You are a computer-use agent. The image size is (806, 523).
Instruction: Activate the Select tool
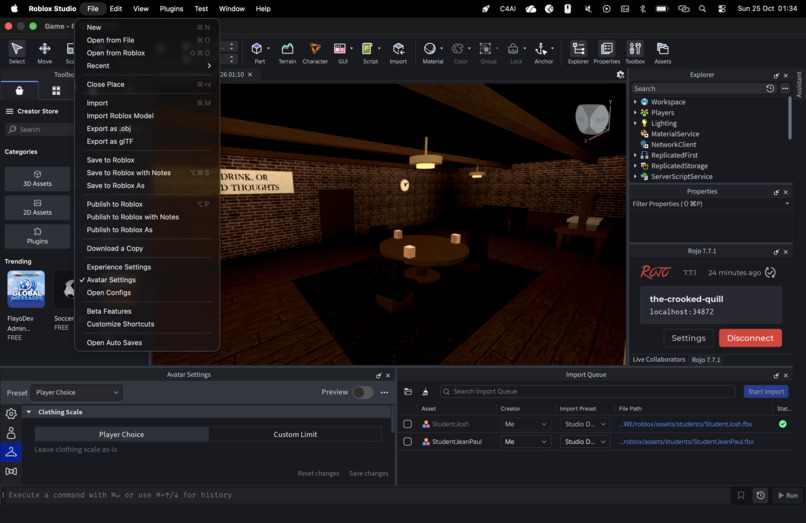[16, 52]
